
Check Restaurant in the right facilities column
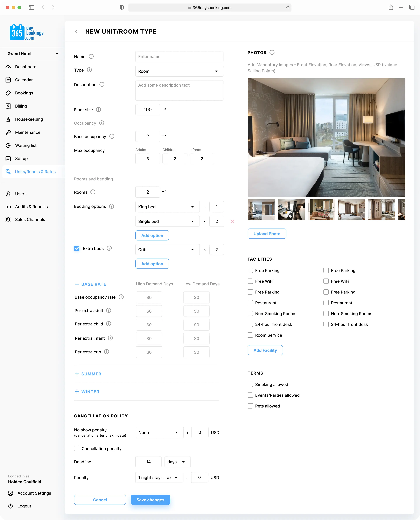coord(326,303)
